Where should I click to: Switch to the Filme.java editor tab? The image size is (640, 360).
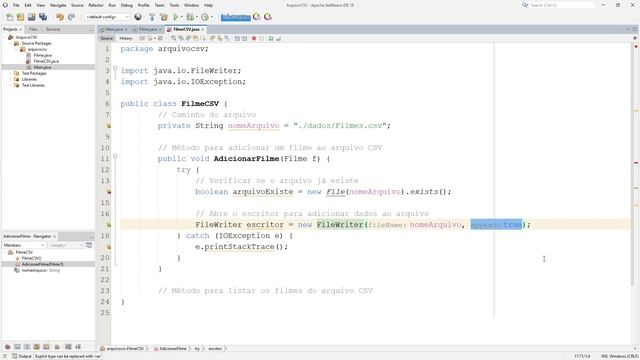pos(147,29)
